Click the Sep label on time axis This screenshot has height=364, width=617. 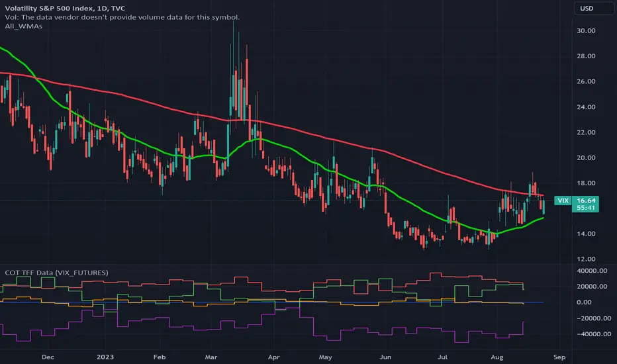click(x=559, y=357)
